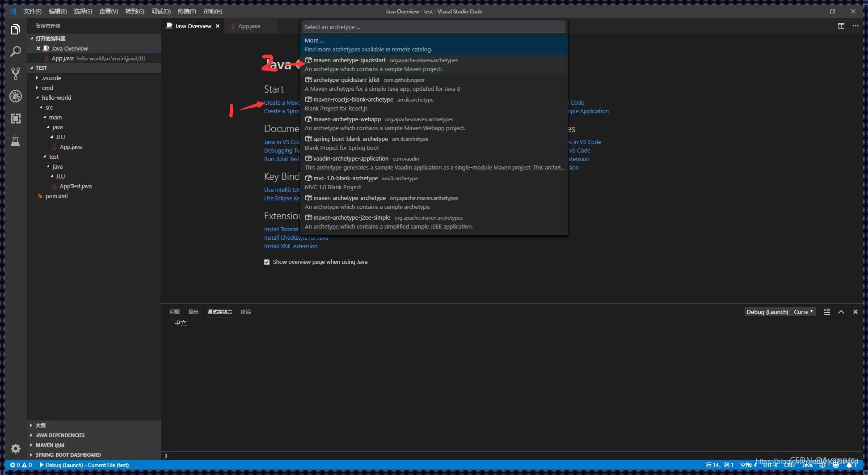
Task: Click the Install Checkstyle for Java link
Action: (296, 237)
